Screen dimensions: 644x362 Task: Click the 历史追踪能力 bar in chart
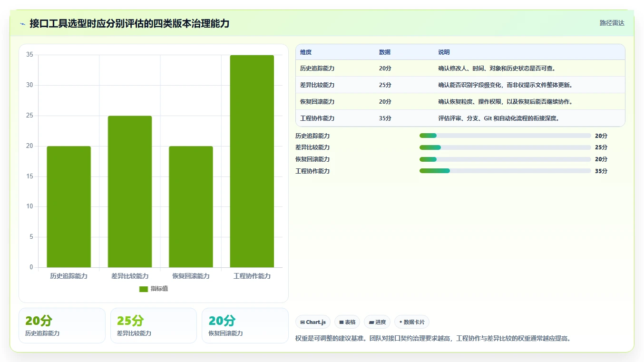69,206
